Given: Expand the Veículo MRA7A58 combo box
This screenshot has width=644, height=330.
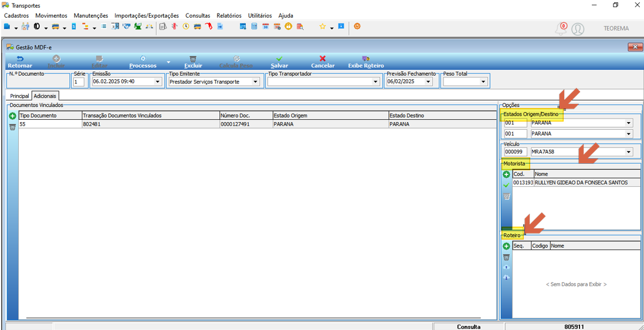Looking at the screenshot, I should click(x=628, y=152).
